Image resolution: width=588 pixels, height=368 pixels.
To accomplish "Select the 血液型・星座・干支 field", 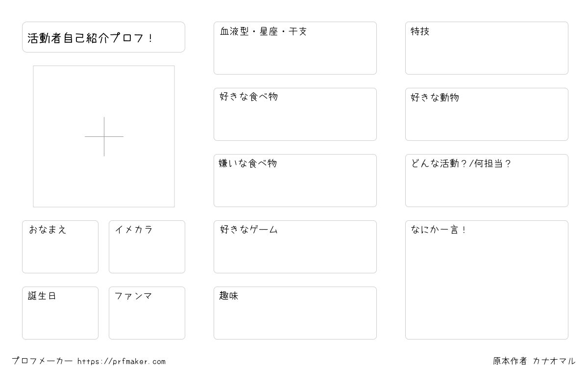I will point(295,48).
